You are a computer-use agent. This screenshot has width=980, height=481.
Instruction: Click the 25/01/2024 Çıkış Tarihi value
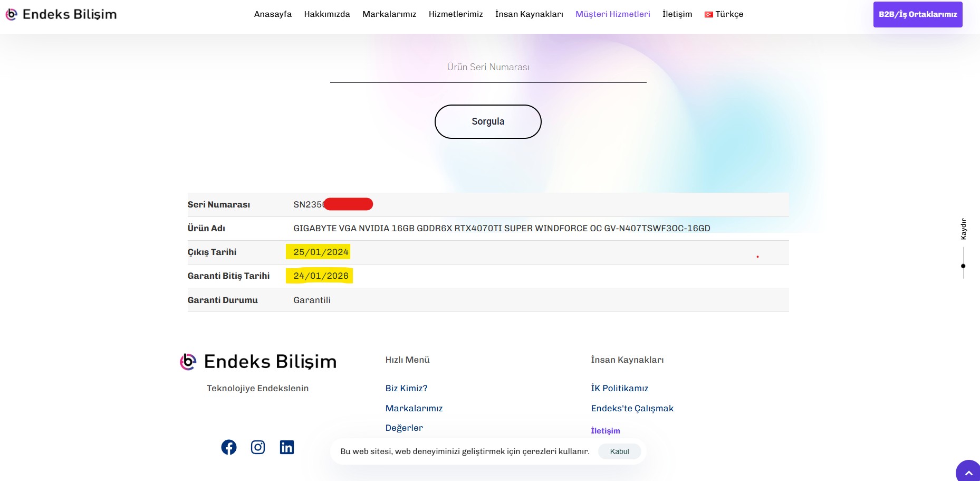[321, 252]
